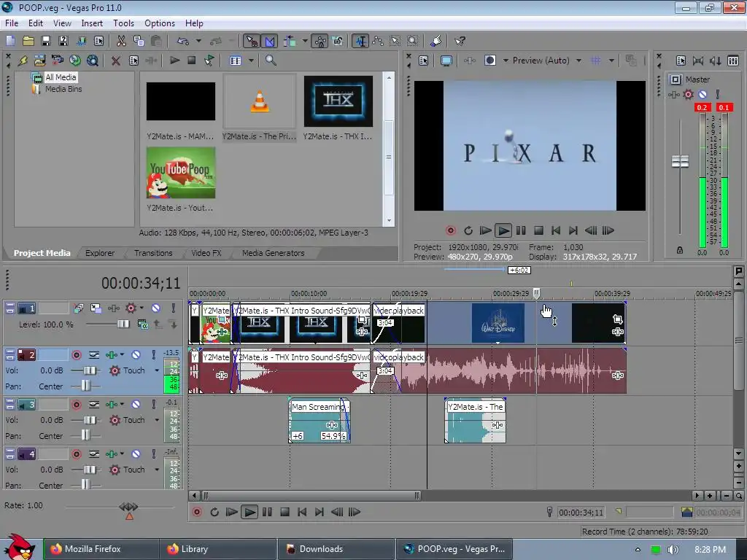Click the cursor position timecode field 00:00:34;11
This screenshot has height=560, width=747.
(581, 513)
